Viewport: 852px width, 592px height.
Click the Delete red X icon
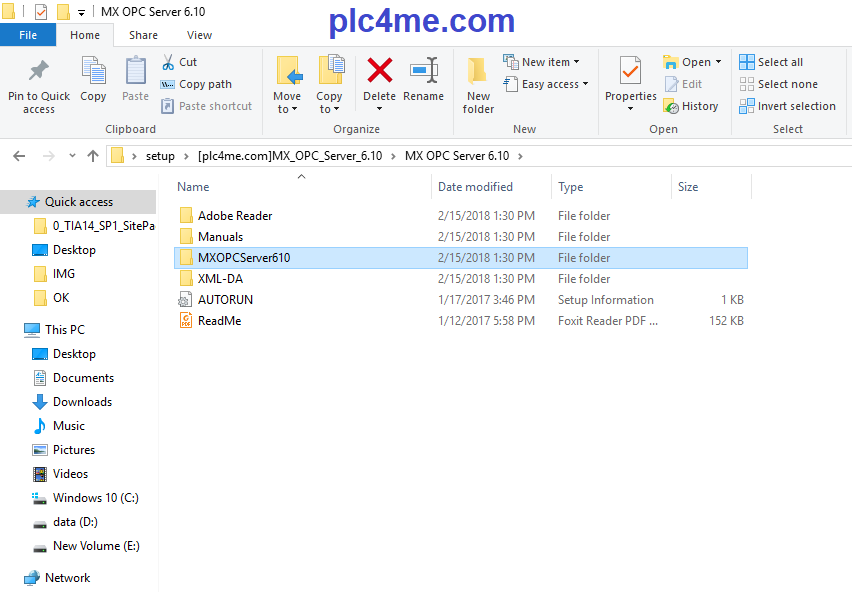pos(379,71)
